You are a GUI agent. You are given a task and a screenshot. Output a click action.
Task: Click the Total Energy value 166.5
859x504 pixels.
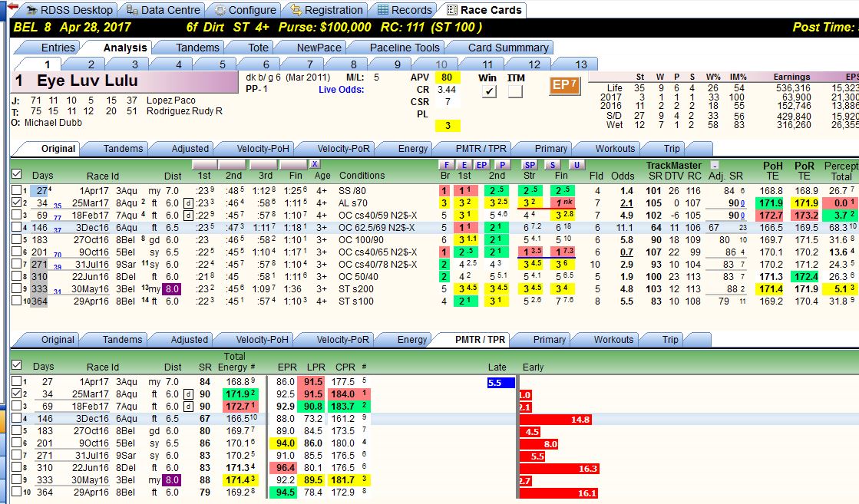238,419
